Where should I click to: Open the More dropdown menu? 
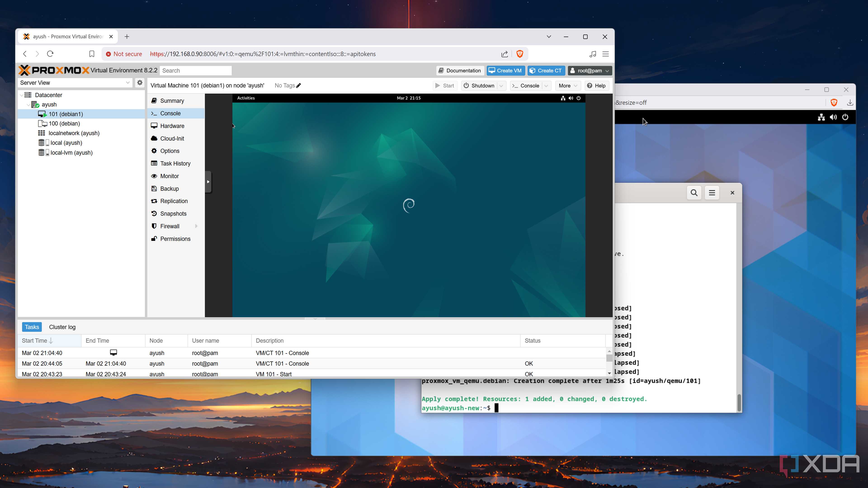(568, 86)
